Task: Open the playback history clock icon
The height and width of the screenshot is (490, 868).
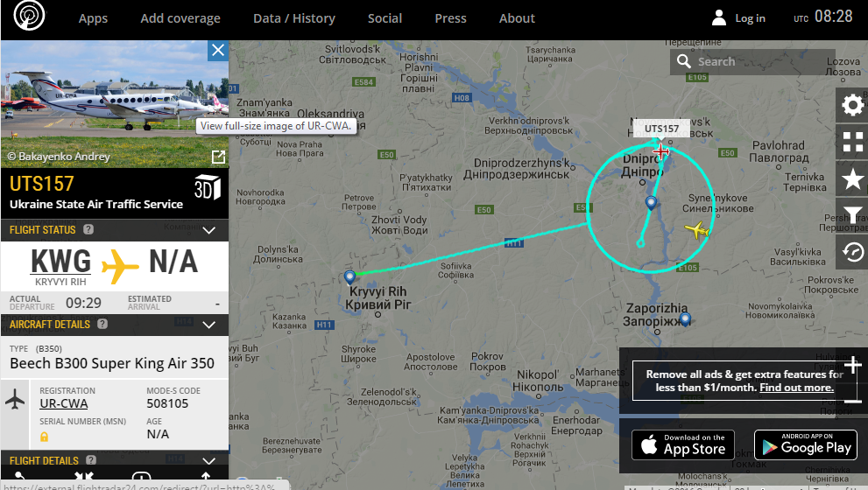Action: 852,252
